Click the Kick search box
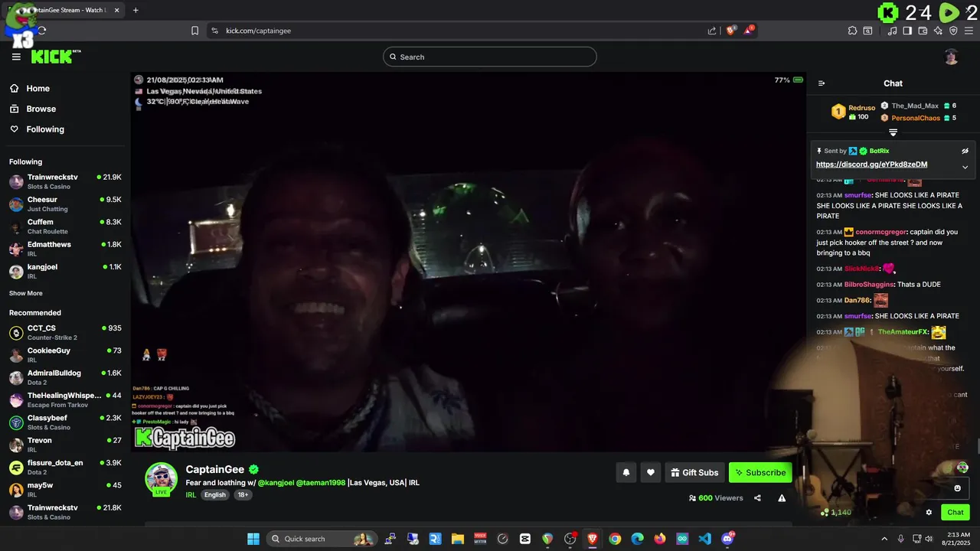Screen dimensions: 980x551 pyautogui.click(x=489, y=57)
